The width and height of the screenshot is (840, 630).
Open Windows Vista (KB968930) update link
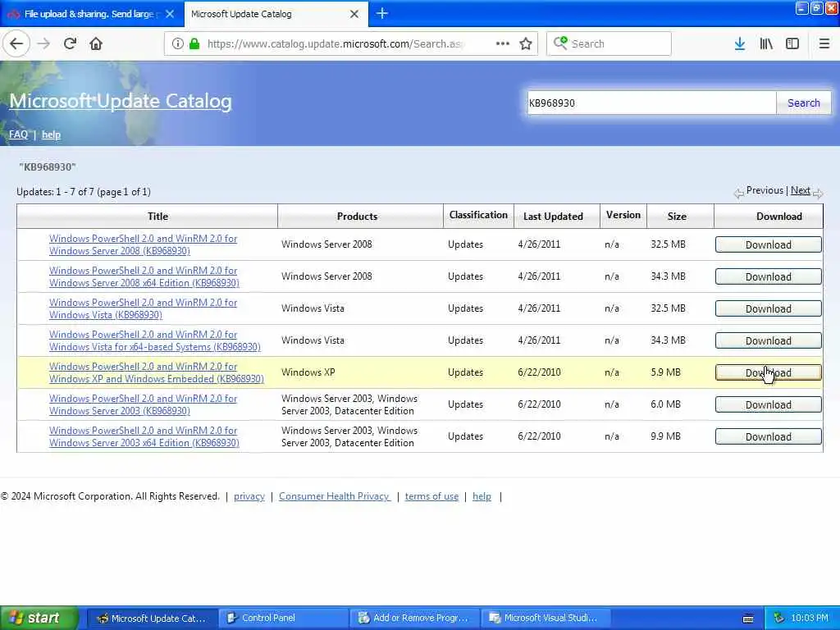click(143, 308)
